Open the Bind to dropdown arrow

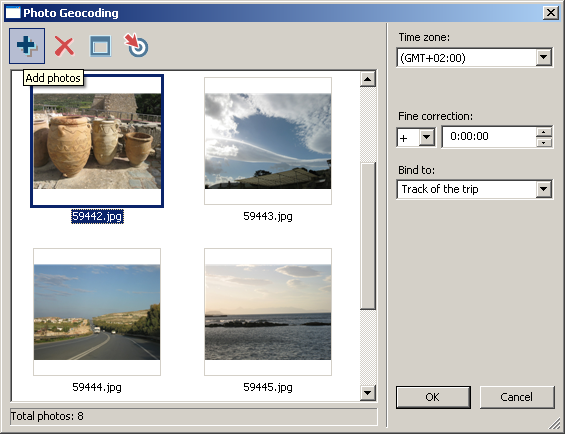(543, 189)
